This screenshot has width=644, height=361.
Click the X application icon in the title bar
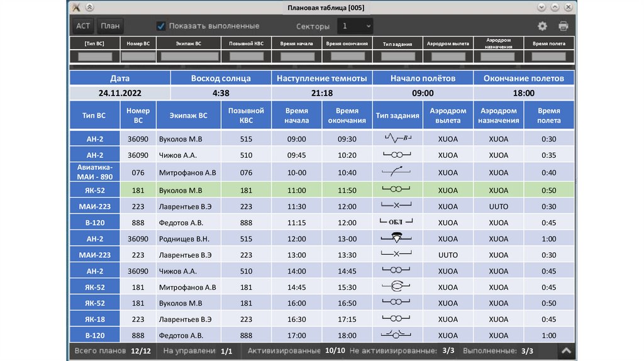click(x=76, y=8)
